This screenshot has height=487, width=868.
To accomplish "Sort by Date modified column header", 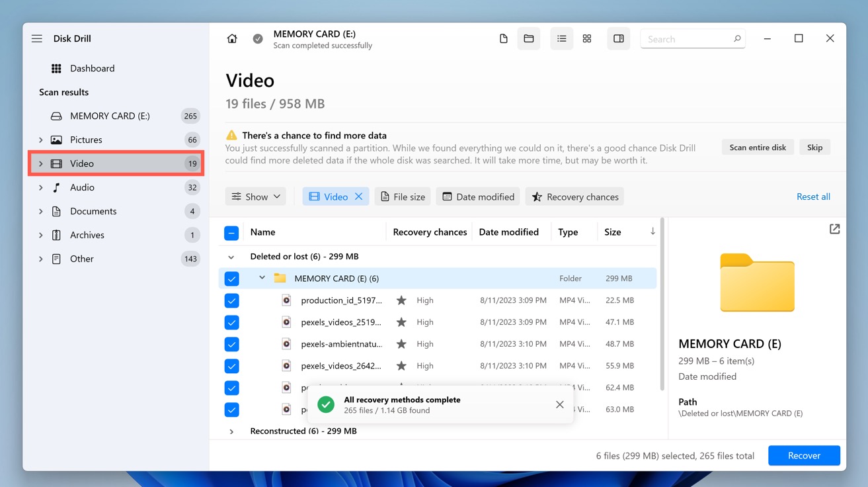I will [508, 232].
